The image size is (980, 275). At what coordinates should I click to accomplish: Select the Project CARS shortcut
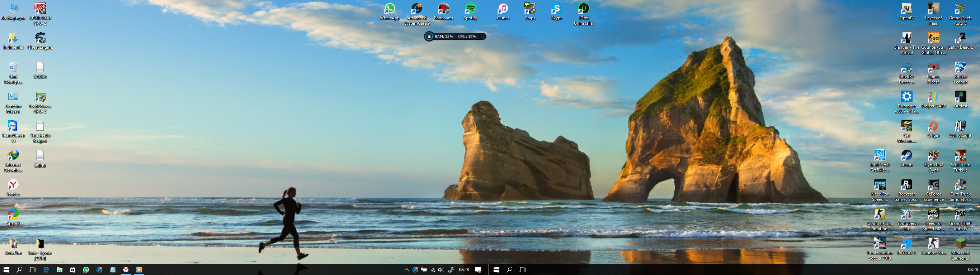pyautogui.click(x=933, y=100)
